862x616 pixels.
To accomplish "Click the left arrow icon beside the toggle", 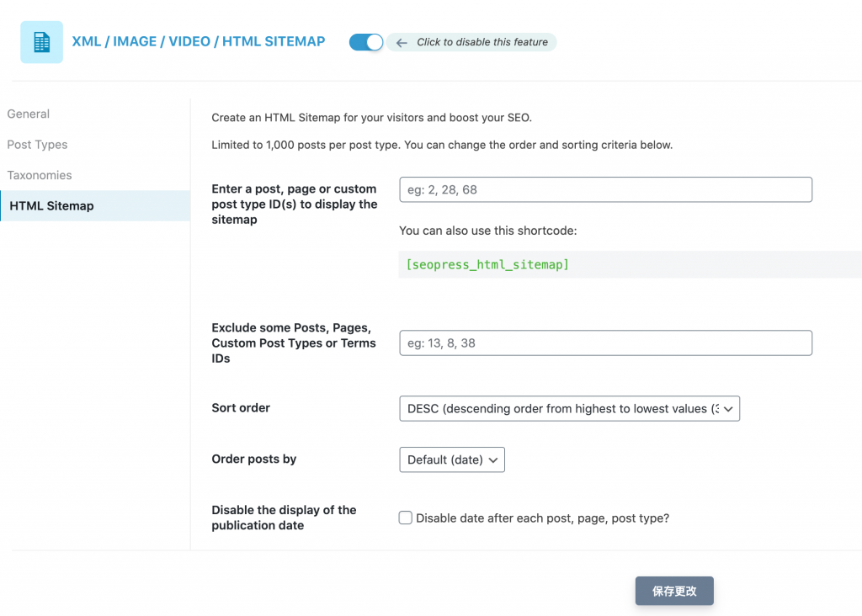I will [x=402, y=43].
